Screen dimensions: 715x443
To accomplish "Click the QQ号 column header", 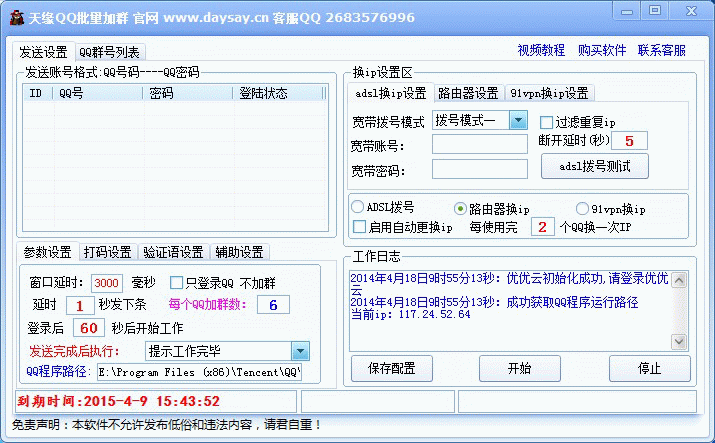I will [98, 93].
